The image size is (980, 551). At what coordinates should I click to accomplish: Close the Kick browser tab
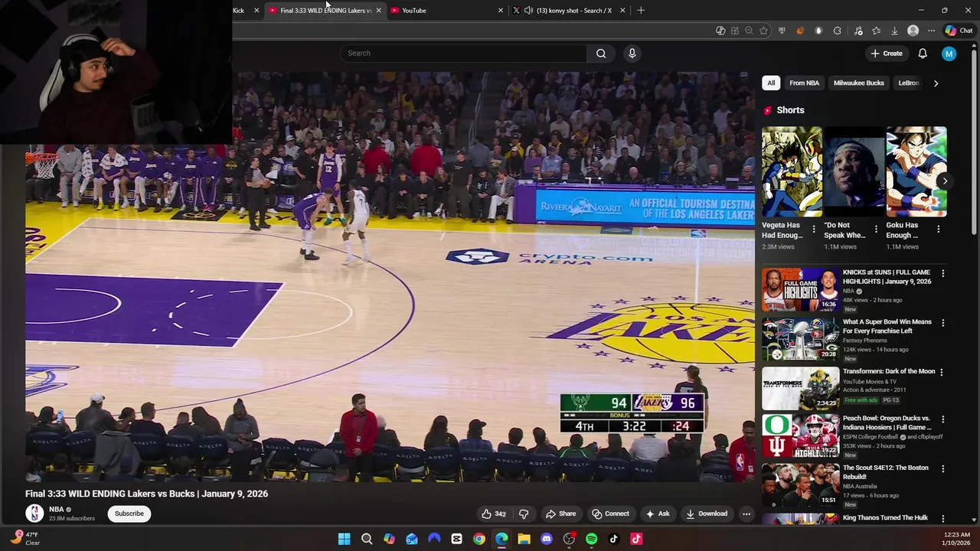coord(256,10)
